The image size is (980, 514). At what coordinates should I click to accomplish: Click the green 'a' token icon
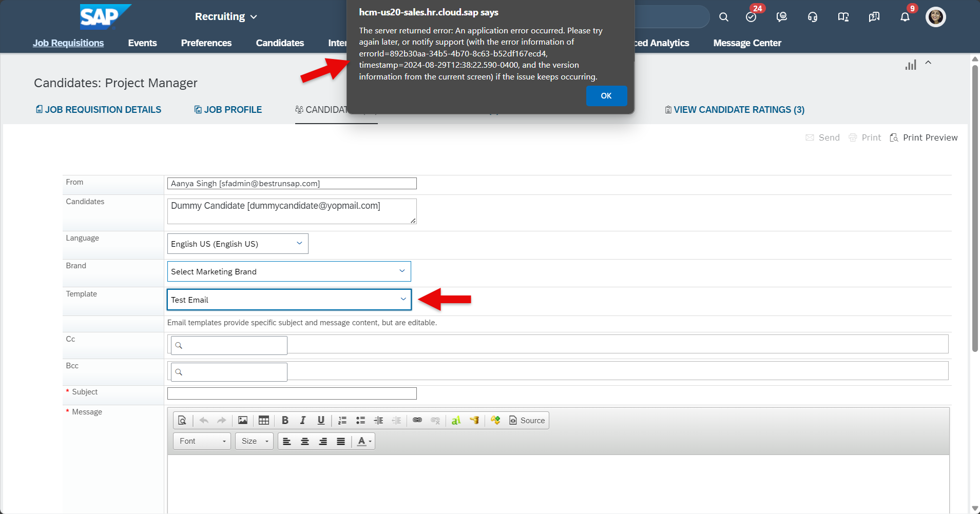coord(456,421)
